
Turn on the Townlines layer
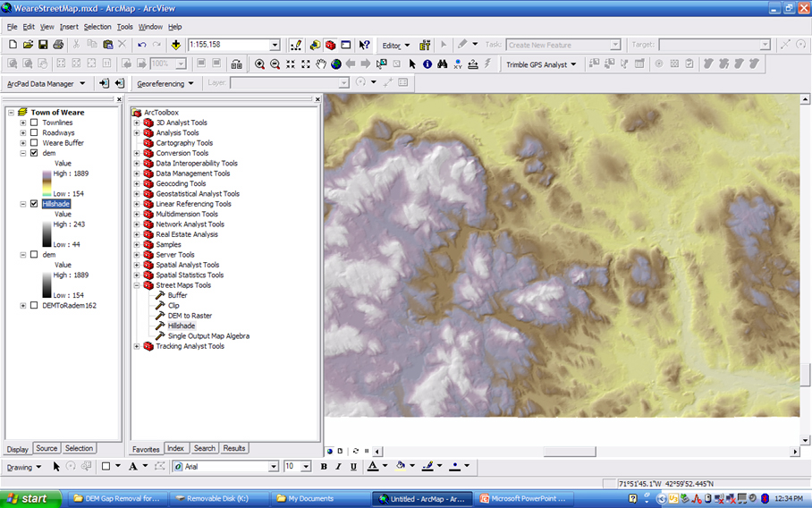[x=34, y=123]
